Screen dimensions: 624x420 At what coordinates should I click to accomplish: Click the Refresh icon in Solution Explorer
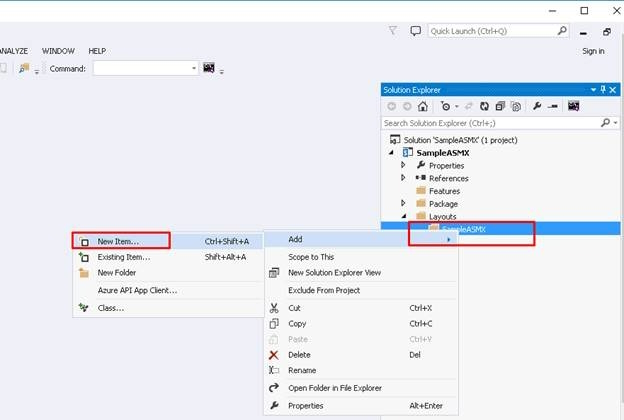pos(484,106)
